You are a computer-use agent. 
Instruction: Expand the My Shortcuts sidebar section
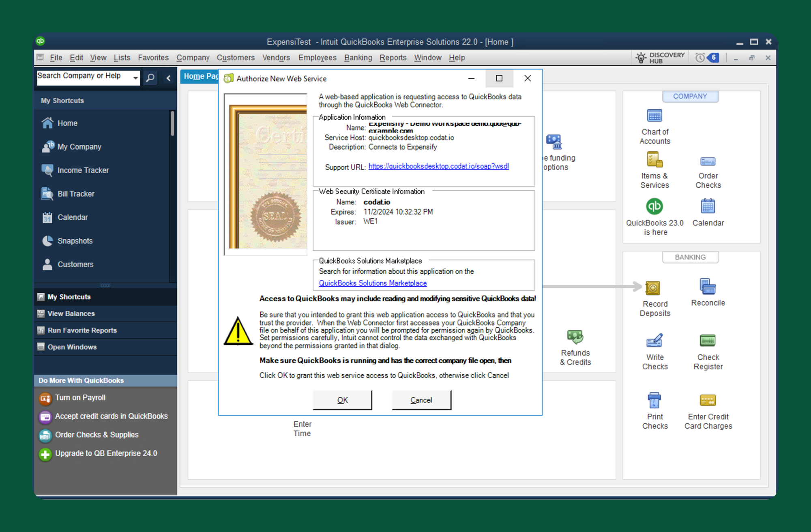pyautogui.click(x=69, y=296)
